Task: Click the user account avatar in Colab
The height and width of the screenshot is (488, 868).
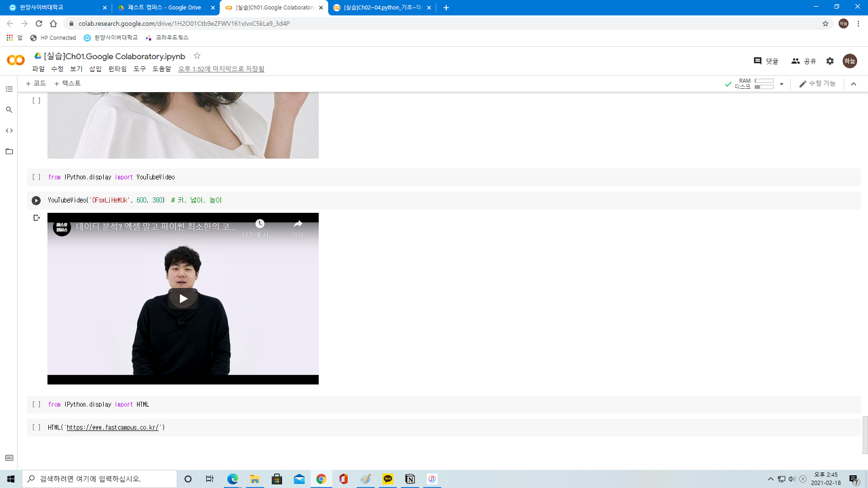Action: [850, 61]
